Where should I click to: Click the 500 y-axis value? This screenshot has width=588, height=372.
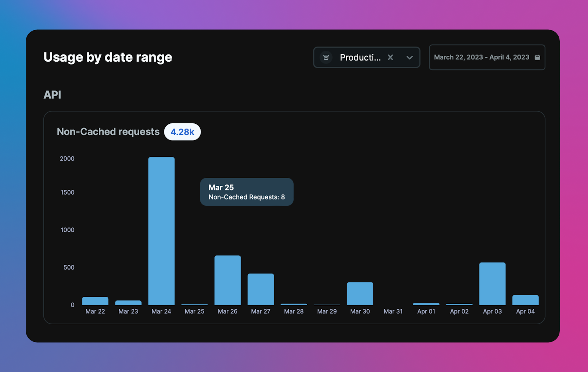[69, 267]
